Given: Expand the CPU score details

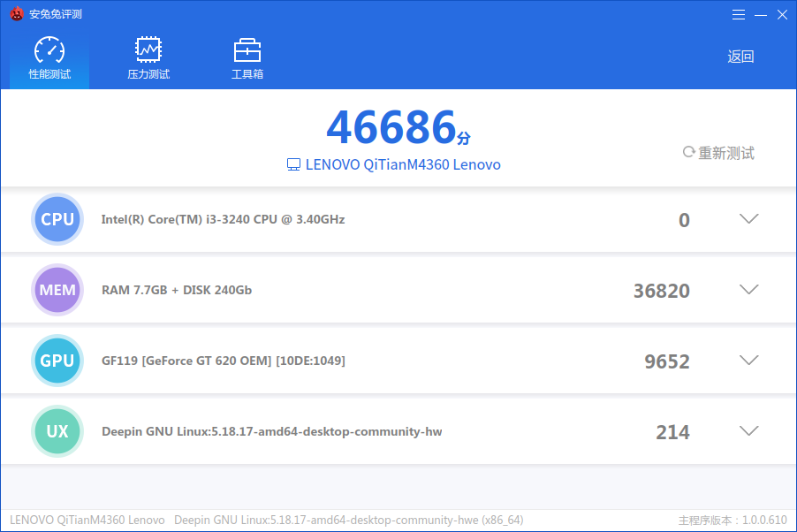Looking at the screenshot, I should pyautogui.click(x=748, y=219).
